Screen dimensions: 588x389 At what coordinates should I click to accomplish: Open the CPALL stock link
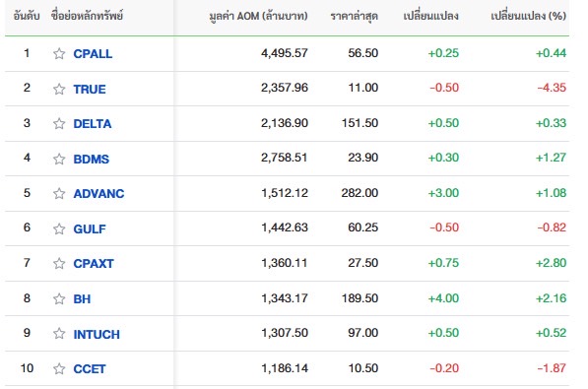click(x=93, y=53)
